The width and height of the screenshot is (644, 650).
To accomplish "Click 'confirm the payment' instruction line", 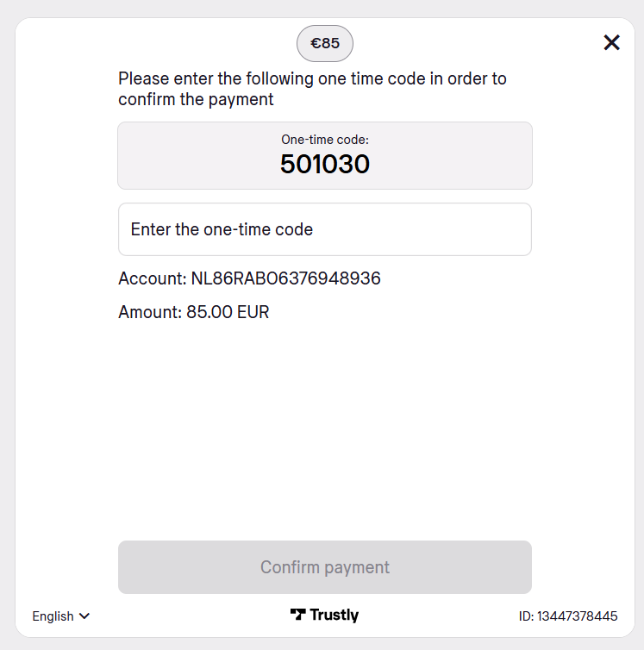I will [x=196, y=99].
